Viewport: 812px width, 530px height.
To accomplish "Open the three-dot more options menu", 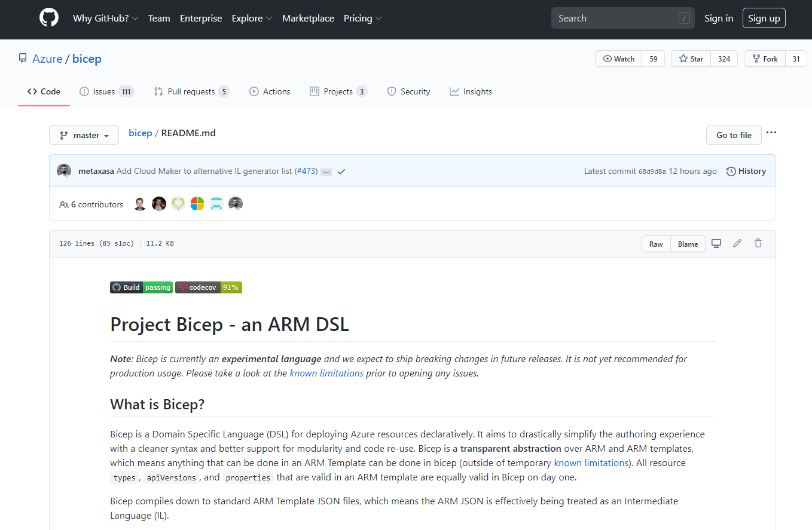I will tap(771, 133).
